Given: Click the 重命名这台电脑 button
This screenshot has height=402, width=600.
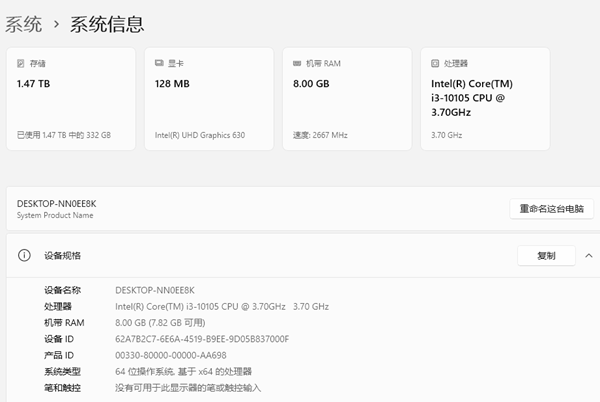Looking at the screenshot, I should (x=551, y=209).
